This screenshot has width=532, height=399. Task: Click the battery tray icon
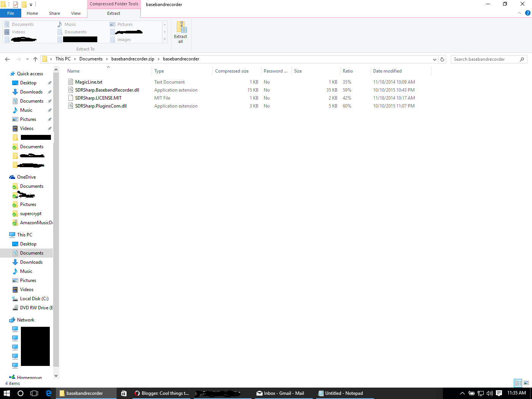pos(472,393)
